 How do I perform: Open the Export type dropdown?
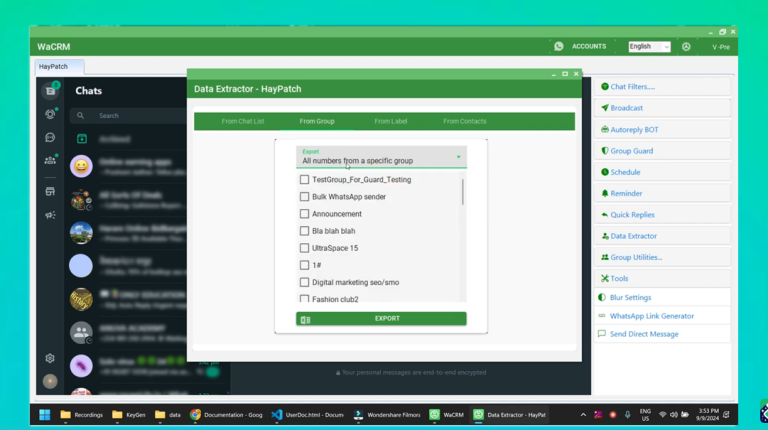coord(381,157)
